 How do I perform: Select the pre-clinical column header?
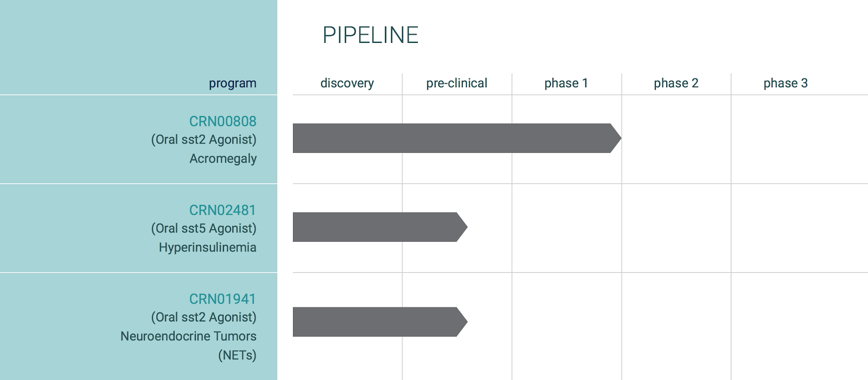click(457, 83)
